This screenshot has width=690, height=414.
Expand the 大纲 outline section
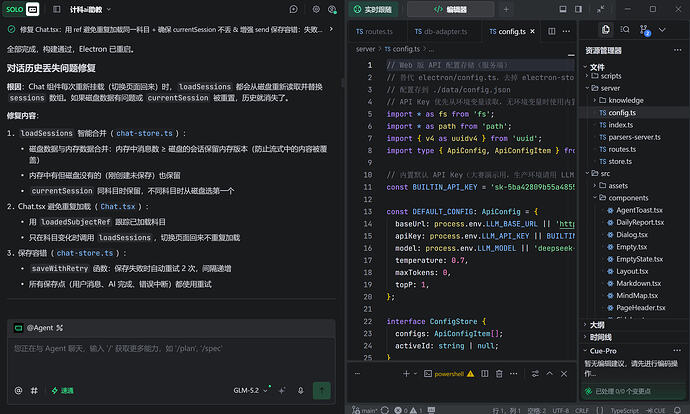[x=597, y=325]
